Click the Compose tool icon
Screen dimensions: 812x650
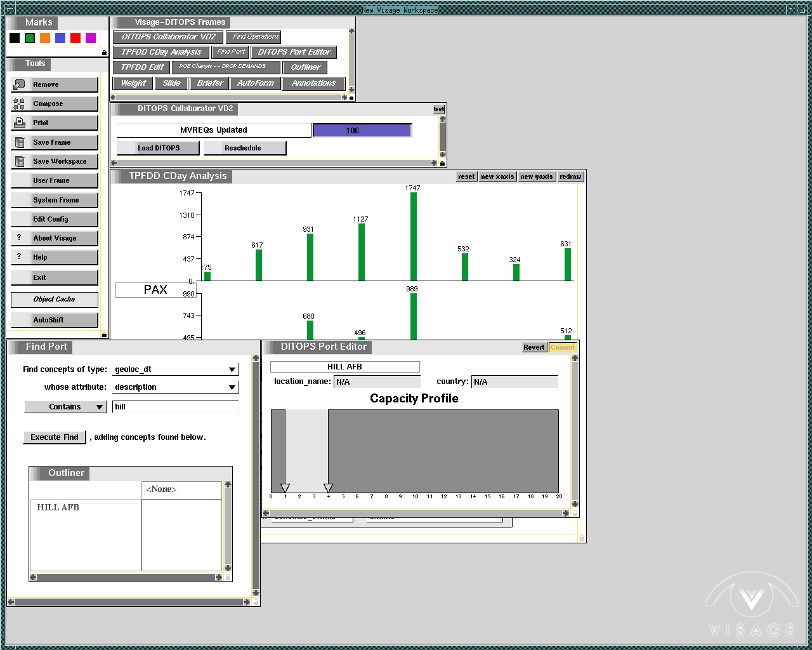point(19,104)
